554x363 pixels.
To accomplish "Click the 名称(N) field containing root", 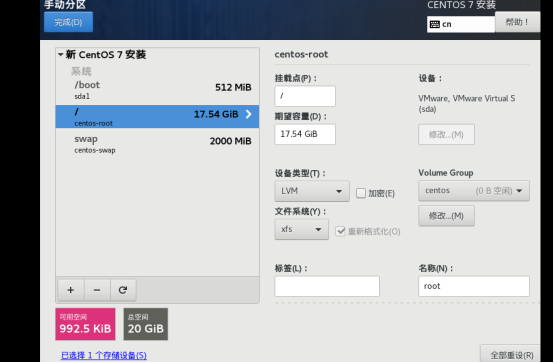I will [474, 286].
